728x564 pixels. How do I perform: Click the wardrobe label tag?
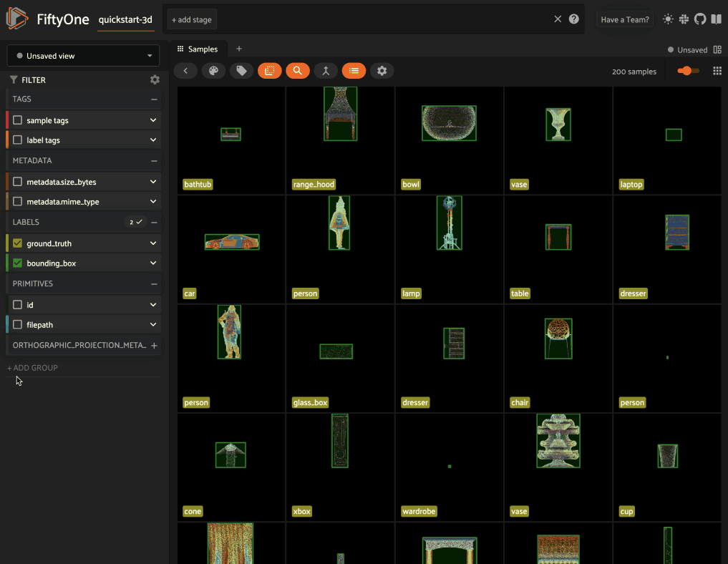(419, 512)
